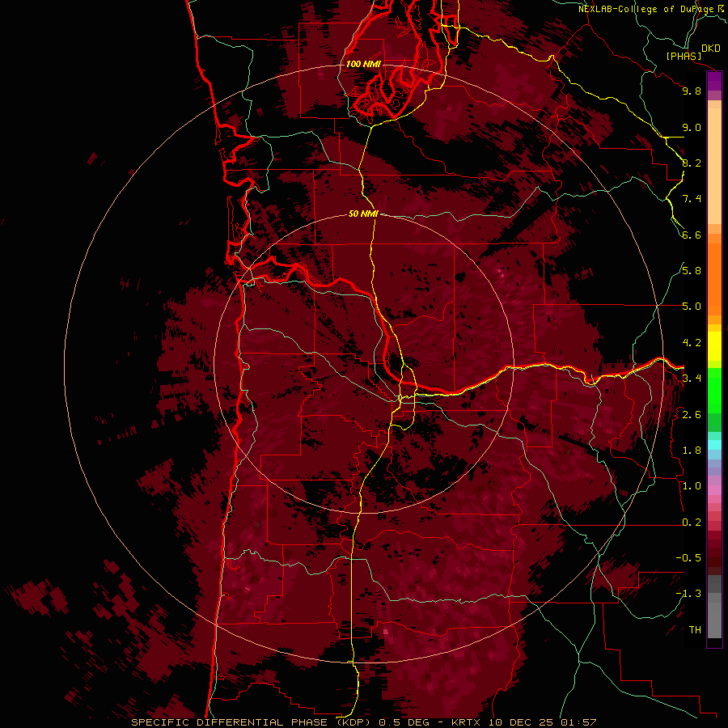Select the 9.8 scale value
The width and height of the screenshot is (728, 728).
click(x=692, y=91)
